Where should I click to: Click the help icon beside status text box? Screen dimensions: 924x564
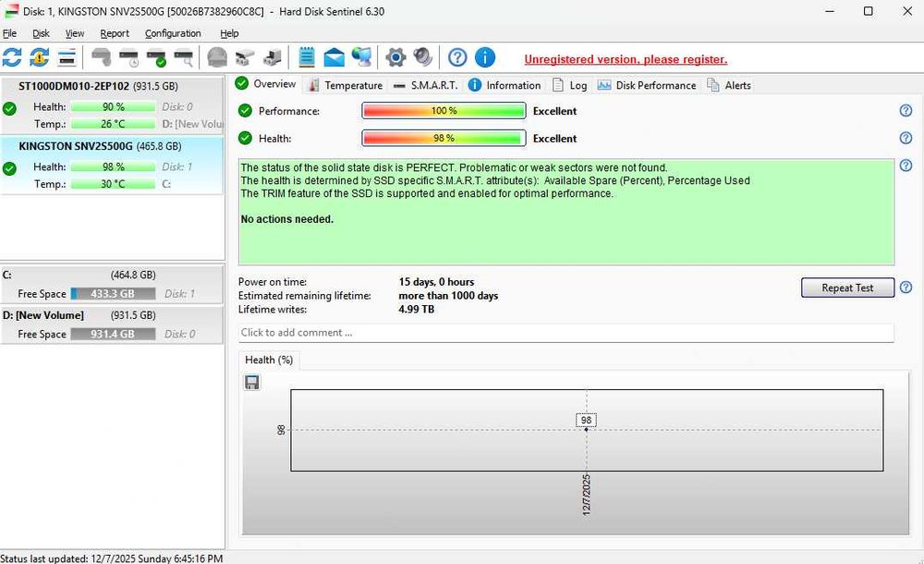pyautogui.click(x=906, y=166)
